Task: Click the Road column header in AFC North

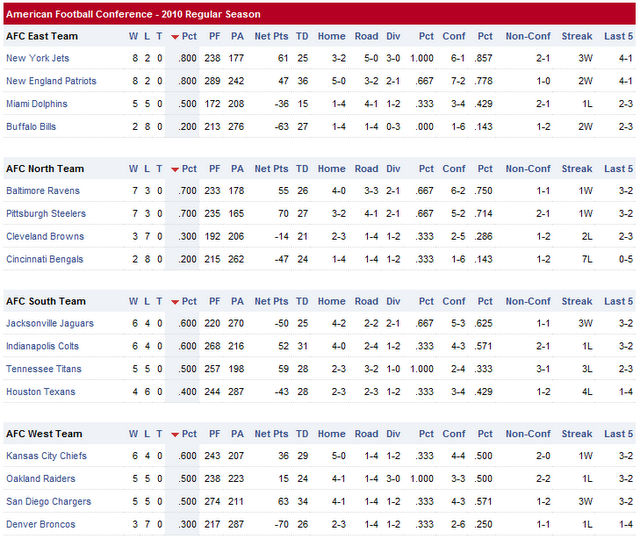Action: (x=366, y=169)
